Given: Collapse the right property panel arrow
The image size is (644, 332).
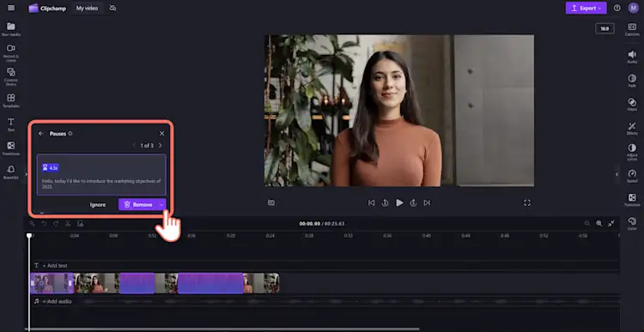Looking at the screenshot, I should click(x=617, y=174).
